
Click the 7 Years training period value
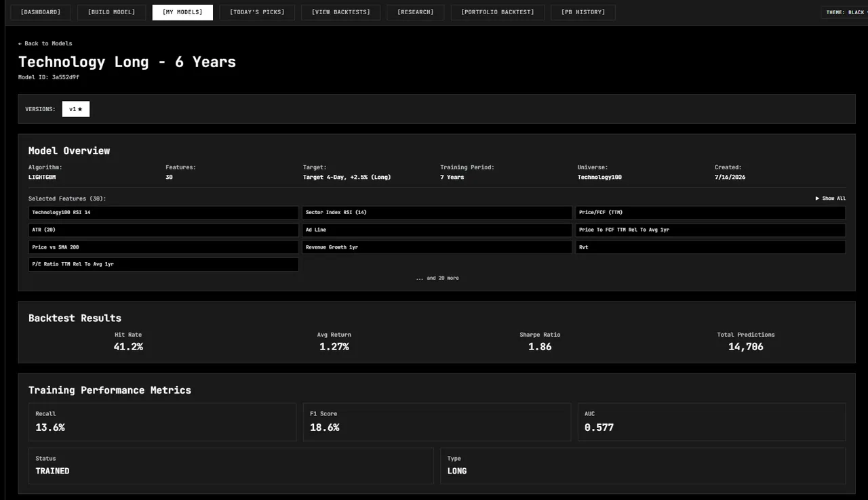point(452,177)
